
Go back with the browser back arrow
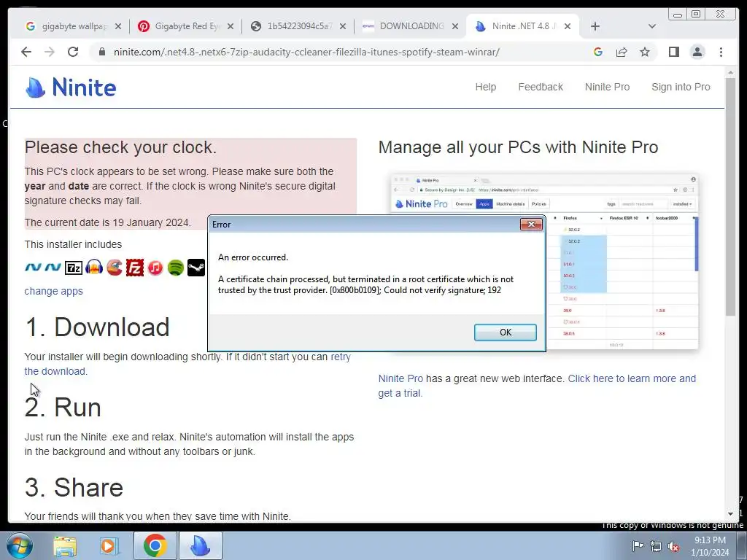coord(26,52)
